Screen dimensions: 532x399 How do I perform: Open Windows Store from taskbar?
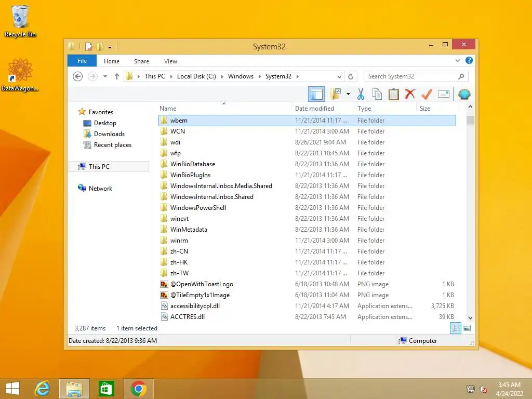(x=106, y=389)
